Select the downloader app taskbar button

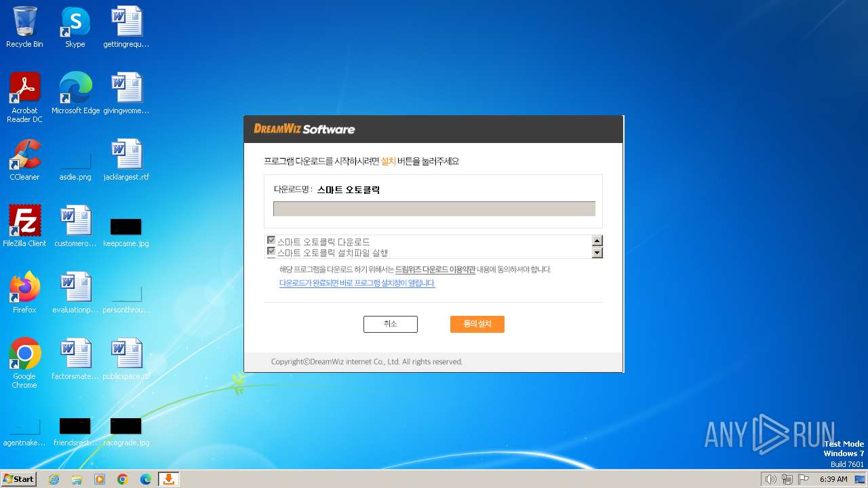(x=169, y=479)
